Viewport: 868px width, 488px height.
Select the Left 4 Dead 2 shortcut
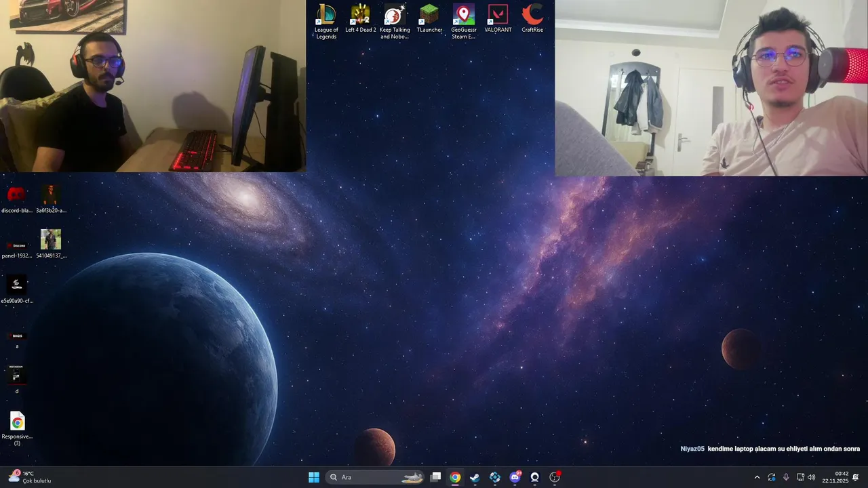tap(361, 19)
